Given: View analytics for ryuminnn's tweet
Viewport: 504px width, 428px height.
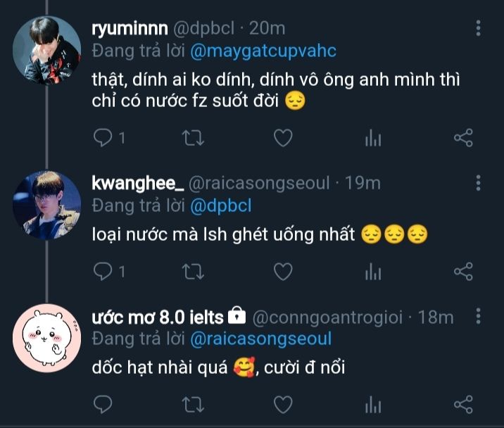Looking at the screenshot, I should (x=372, y=139).
